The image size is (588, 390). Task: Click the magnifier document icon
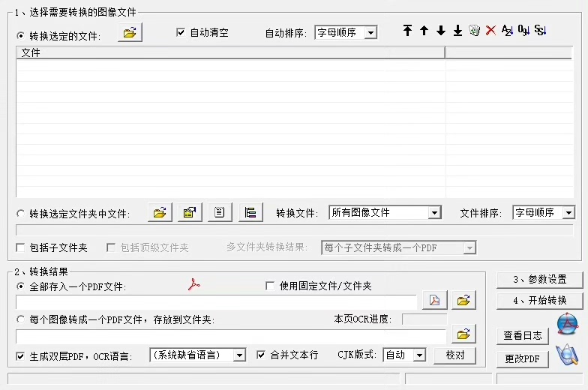click(567, 355)
